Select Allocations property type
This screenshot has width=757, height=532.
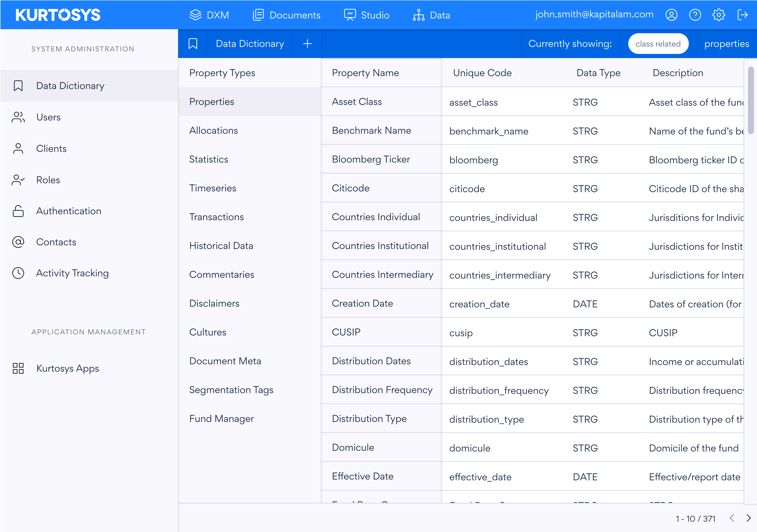point(213,131)
